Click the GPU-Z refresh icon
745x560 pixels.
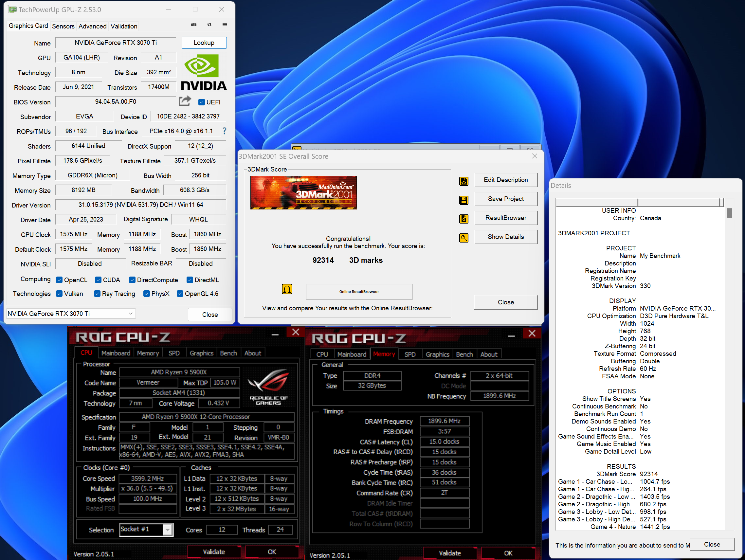pyautogui.click(x=209, y=25)
